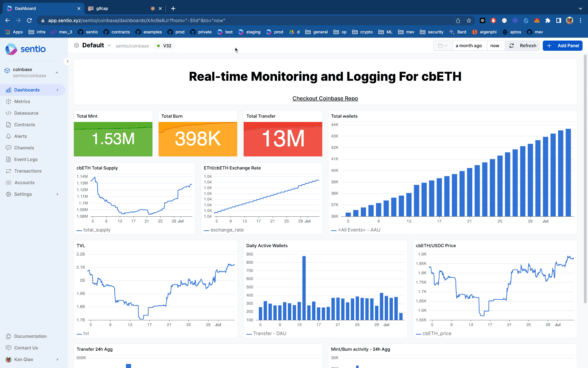The image size is (588, 368).
Task: Toggle the total_supply series in the legend
Action: 94,230
